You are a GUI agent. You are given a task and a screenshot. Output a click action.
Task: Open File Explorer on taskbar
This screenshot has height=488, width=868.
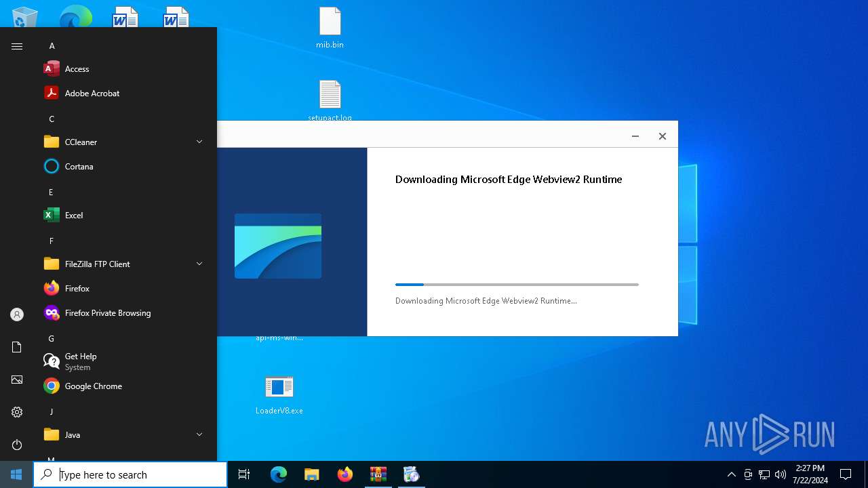[311, 474]
